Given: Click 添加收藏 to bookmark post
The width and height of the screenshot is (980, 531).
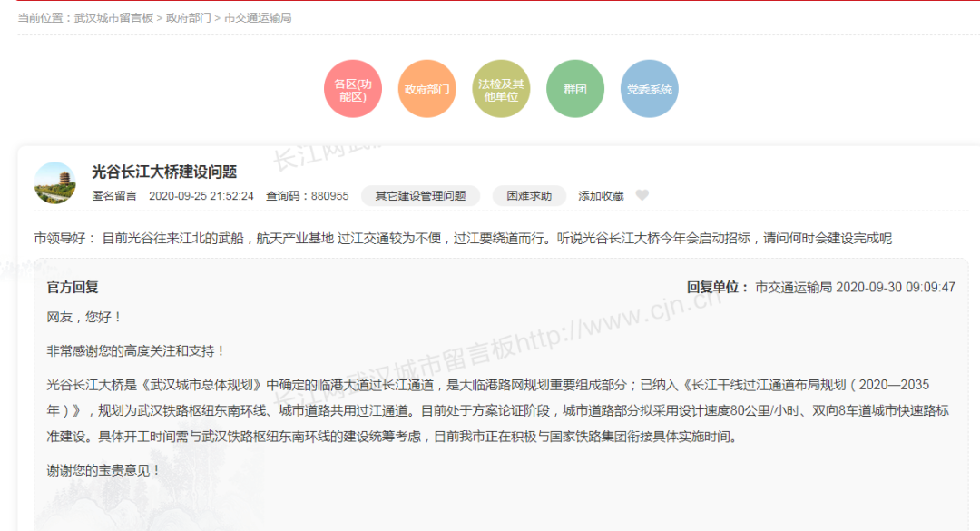Looking at the screenshot, I should (x=601, y=196).
